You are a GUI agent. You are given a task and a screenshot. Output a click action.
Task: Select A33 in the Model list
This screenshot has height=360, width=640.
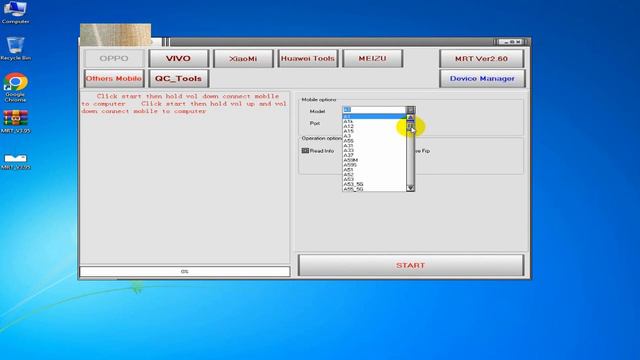coord(374,151)
